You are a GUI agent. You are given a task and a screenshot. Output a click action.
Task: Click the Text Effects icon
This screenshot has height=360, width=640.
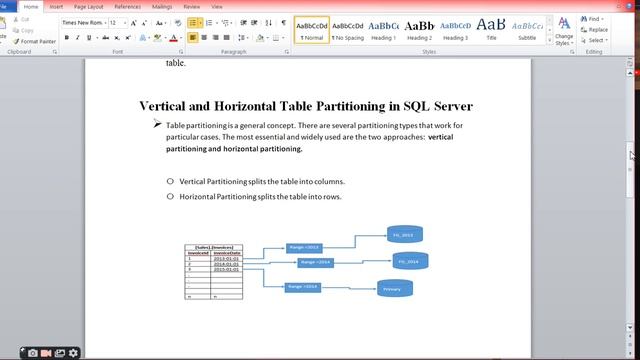(142, 38)
